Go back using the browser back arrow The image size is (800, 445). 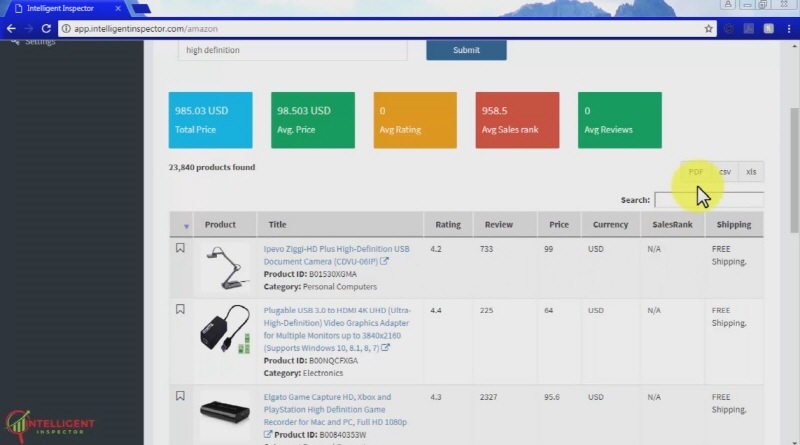pos(11,29)
